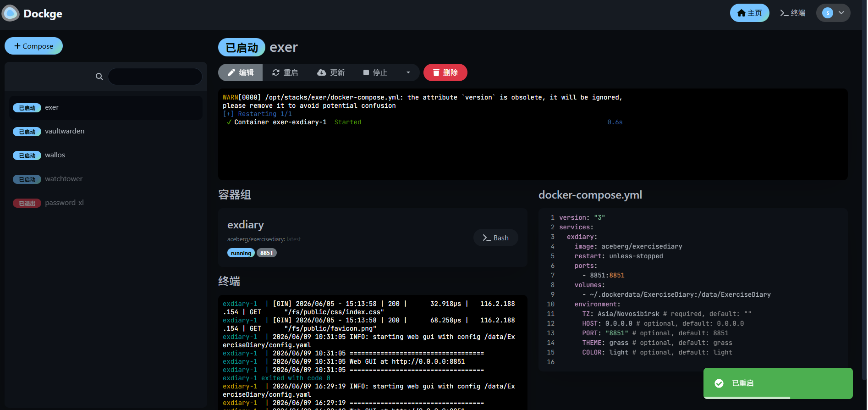Viewport: 868px width, 410px height.
Task: Click the user avatar icon
Action: 828,13
